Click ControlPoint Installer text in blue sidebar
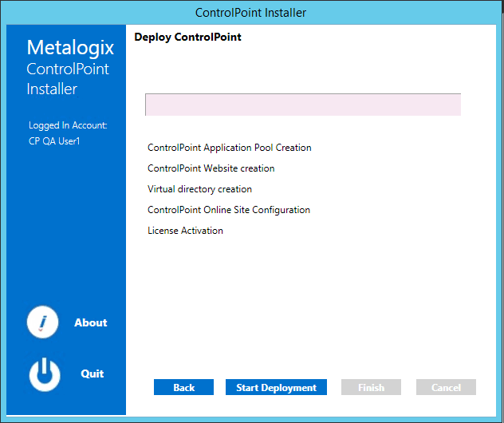This screenshot has width=504, height=423. 68,79
